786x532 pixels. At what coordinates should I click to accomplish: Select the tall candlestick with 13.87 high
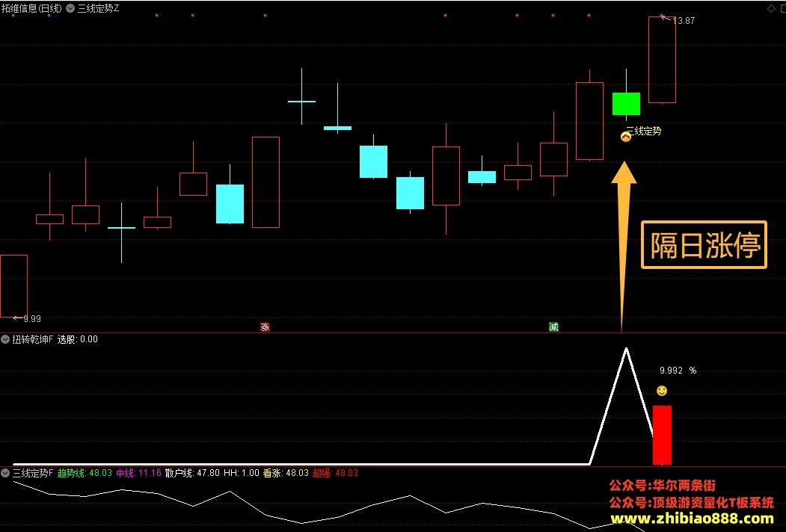(662, 60)
